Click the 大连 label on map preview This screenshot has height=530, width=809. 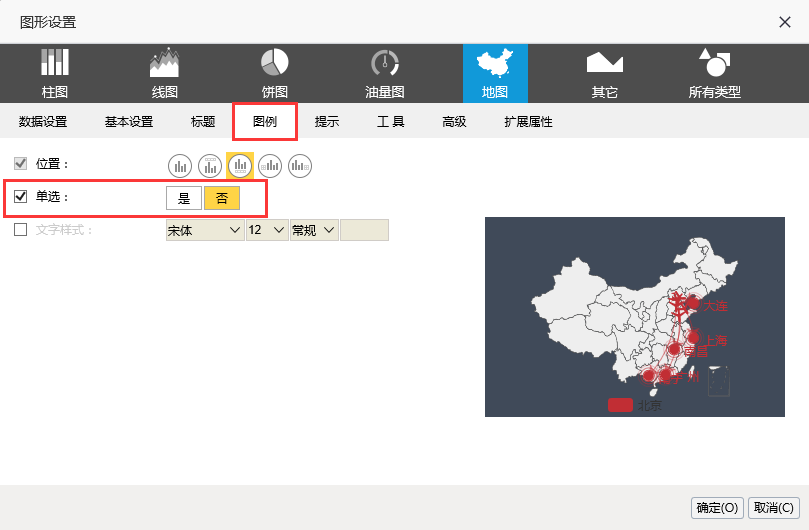tap(716, 306)
